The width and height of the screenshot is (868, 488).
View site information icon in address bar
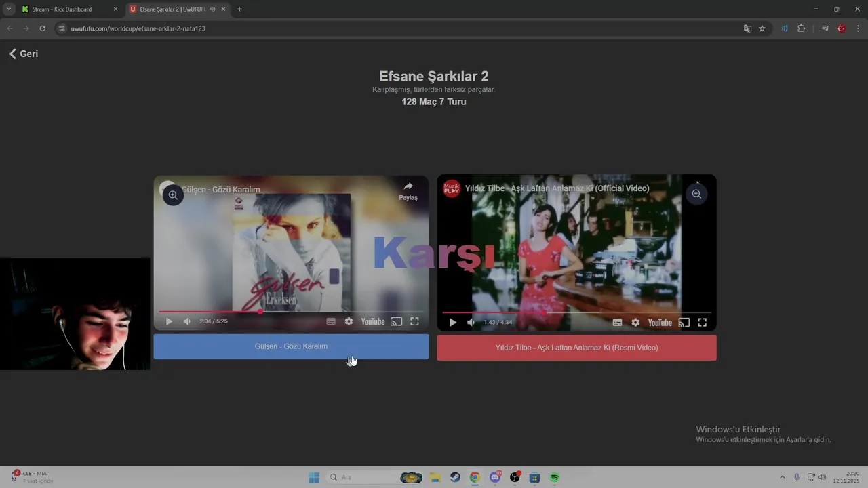(62, 28)
